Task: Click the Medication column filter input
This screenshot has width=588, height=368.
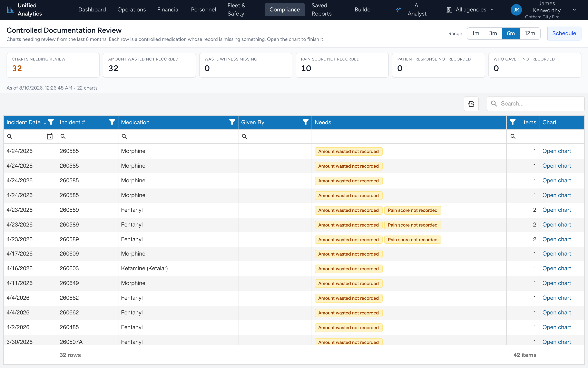Action: pos(178,136)
